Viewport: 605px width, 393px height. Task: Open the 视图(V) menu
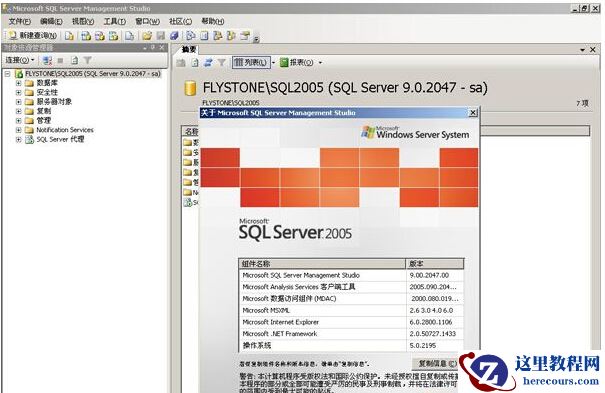point(83,21)
